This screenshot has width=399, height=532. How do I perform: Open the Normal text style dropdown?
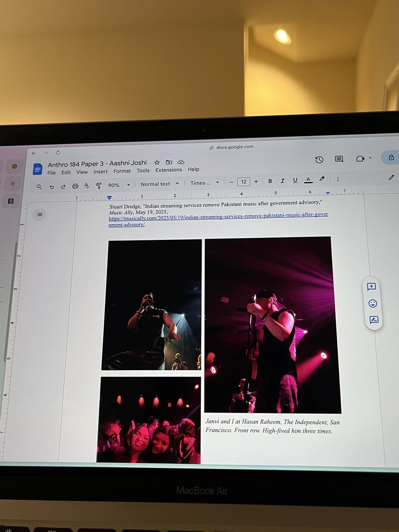pos(160,184)
